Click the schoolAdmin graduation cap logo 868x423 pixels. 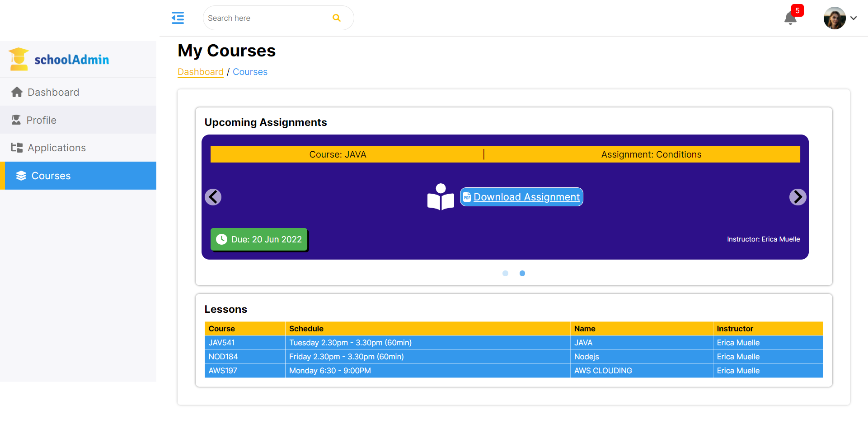pyautogui.click(x=19, y=59)
